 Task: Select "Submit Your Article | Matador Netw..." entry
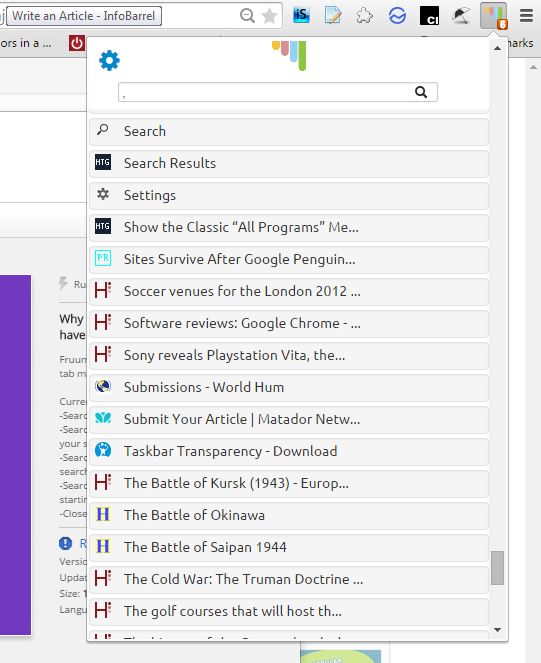click(289, 419)
